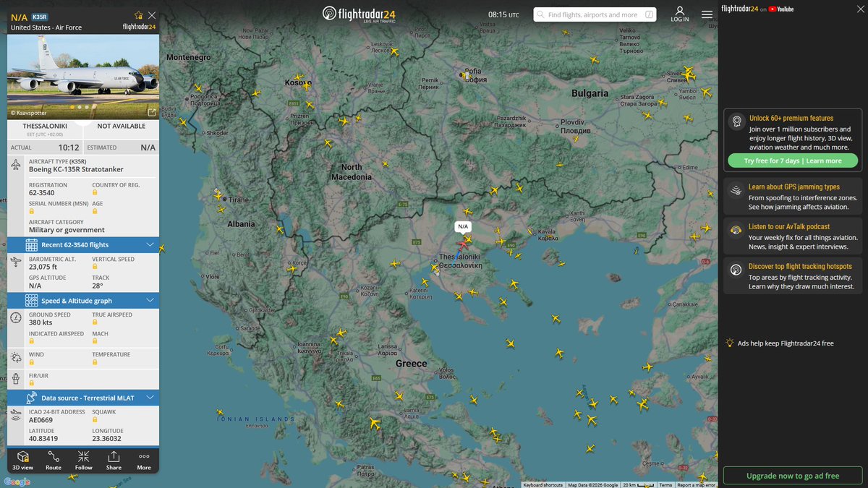Click the Mach lock icon

coord(95,342)
